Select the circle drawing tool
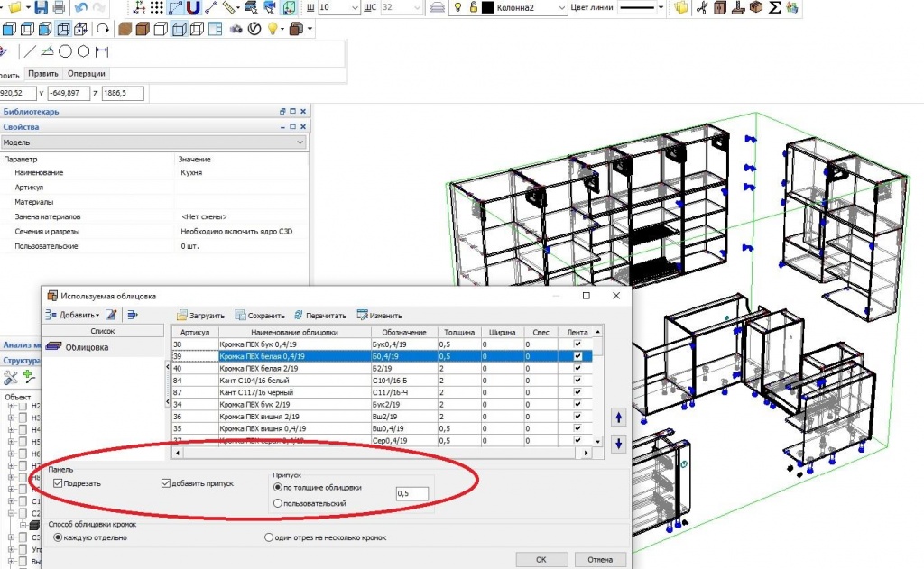The image size is (924, 569). [66, 51]
